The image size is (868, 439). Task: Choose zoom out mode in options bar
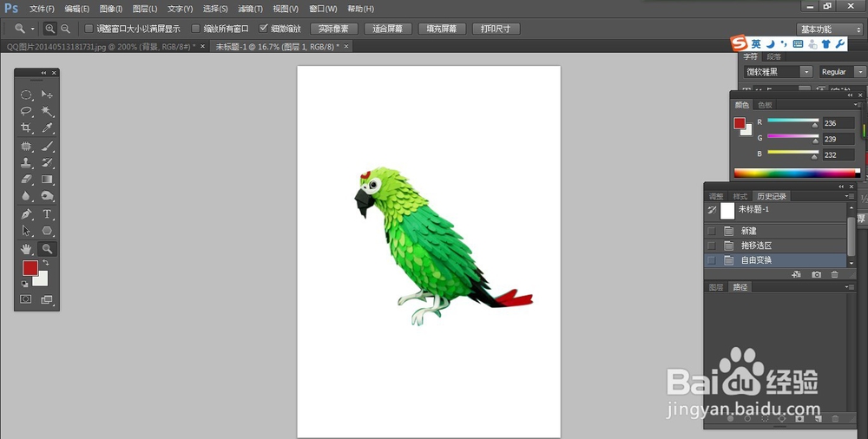coord(65,29)
